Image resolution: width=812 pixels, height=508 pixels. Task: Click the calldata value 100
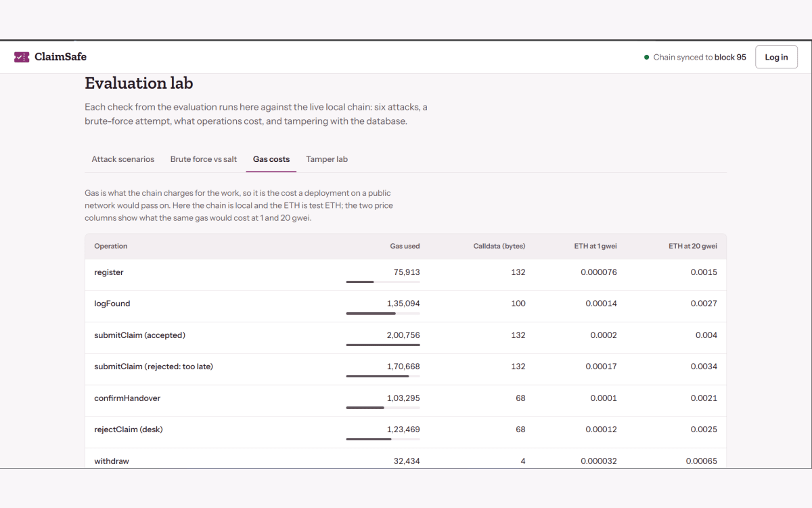[518, 303]
